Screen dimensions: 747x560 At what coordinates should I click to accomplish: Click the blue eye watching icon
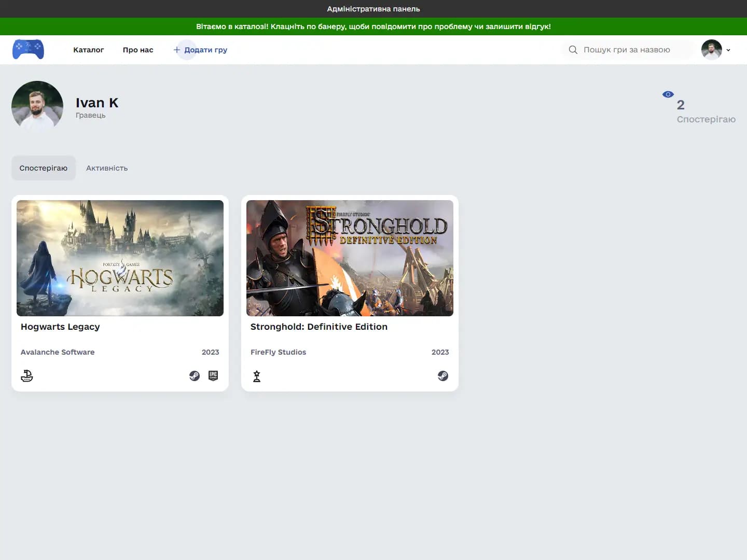pyautogui.click(x=668, y=94)
